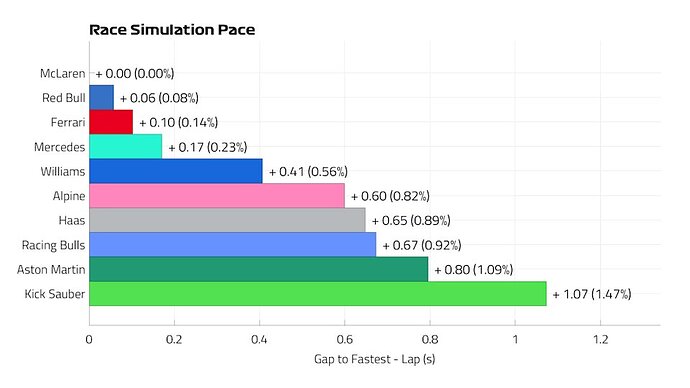Click the + 1.07 (1.47%) value label

pos(592,294)
